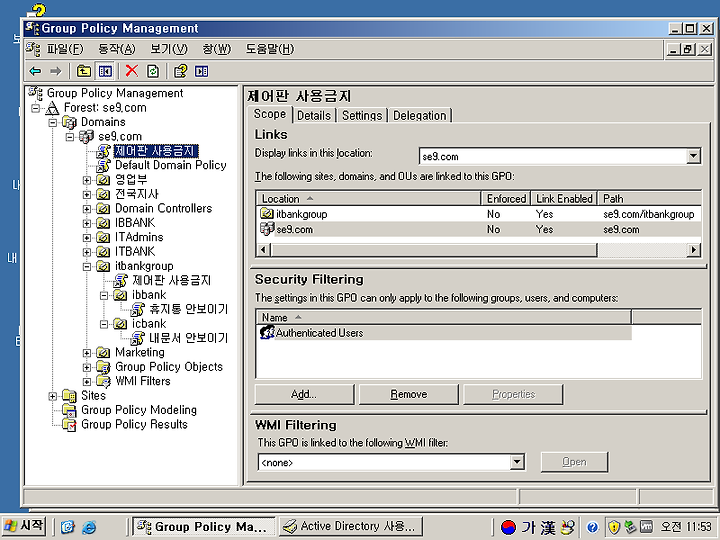Select the ITBANK OU in tree
Image resolution: width=720 pixels, height=540 pixels.
coord(135,252)
